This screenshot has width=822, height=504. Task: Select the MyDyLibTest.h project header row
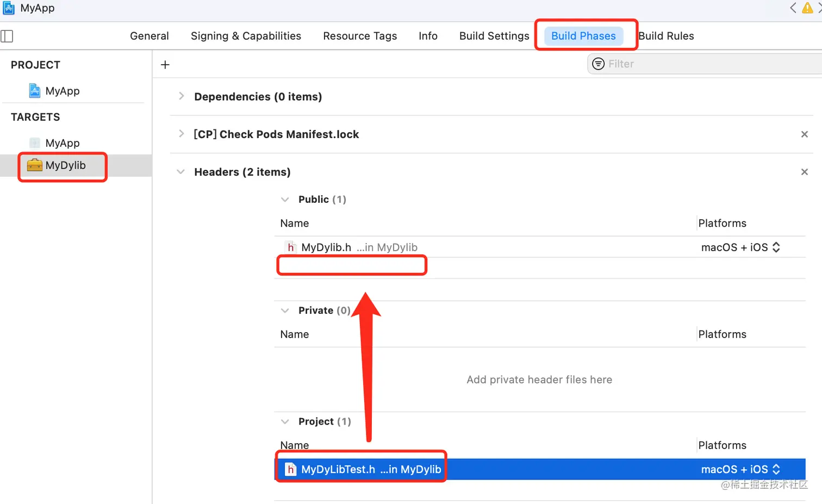coord(540,469)
